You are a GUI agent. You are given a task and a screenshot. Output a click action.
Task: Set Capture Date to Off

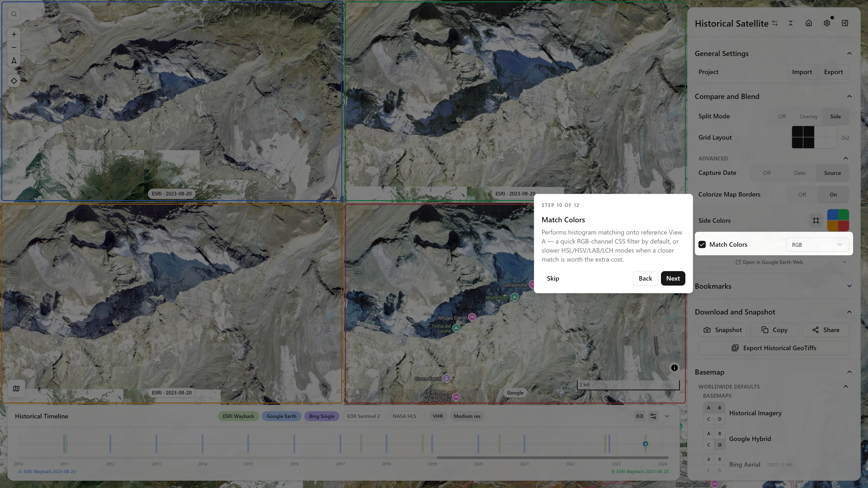[x=767, y=173]
